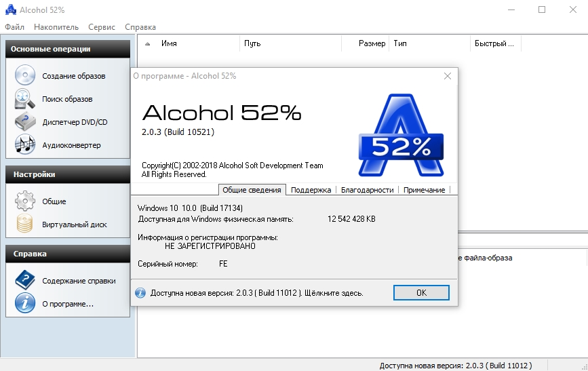The image size is (588, 371).
Task: Click the Содержание справки label
Action: click(79, 281)
